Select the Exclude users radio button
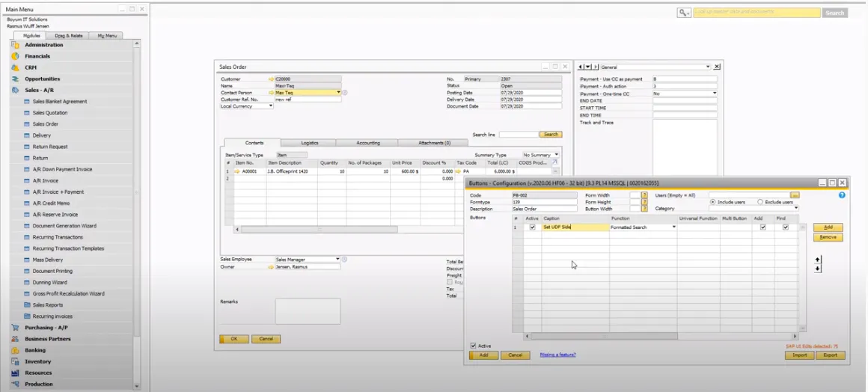The height and width of the screenshot is (392, 868). 760,202
